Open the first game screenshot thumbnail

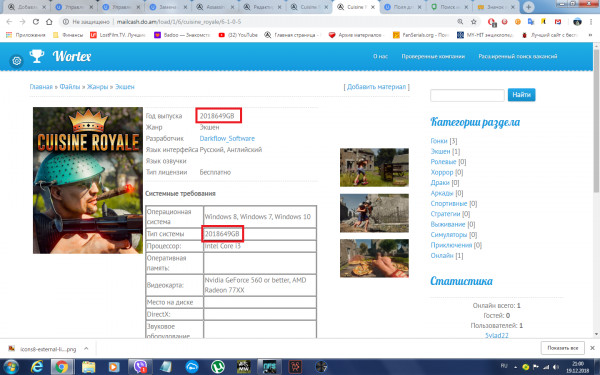[x=374, y=168]
